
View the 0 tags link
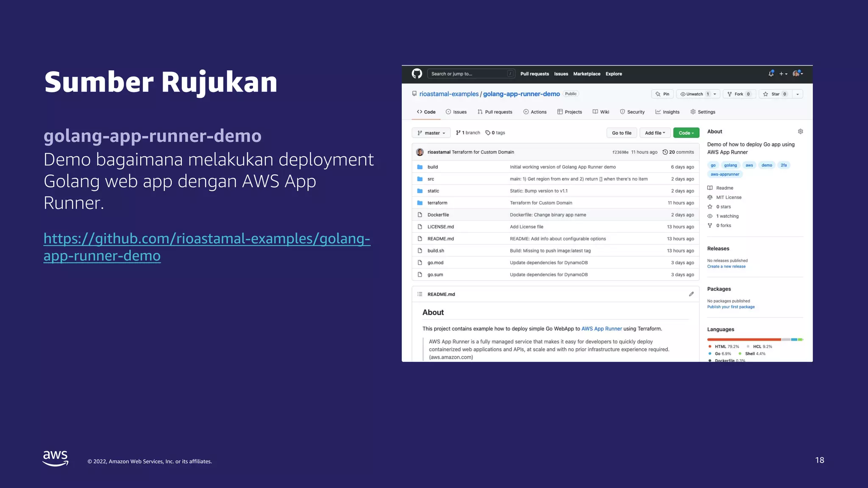point(495,133)
